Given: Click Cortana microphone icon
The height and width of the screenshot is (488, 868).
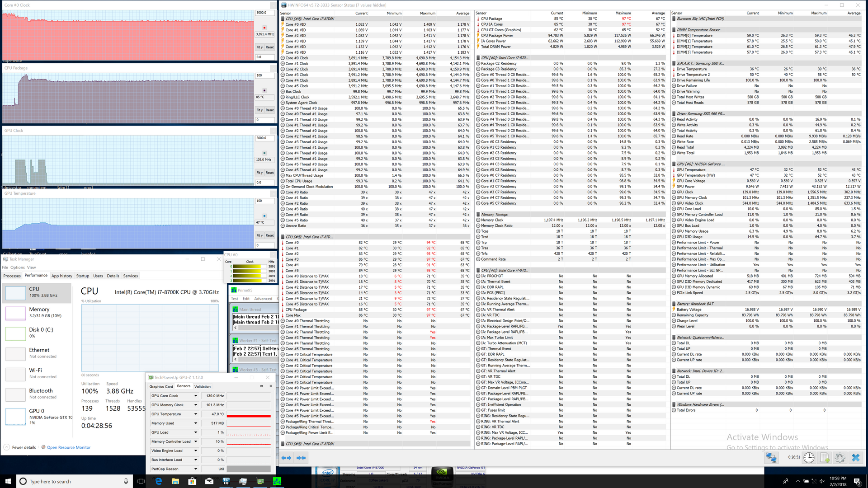Looking at the screenshot, I should point(126,481).
